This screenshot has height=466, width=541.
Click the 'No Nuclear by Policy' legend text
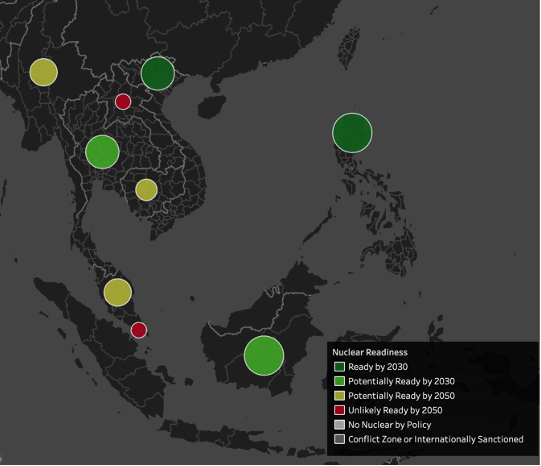pyautogui.click(x=390, y=425)
